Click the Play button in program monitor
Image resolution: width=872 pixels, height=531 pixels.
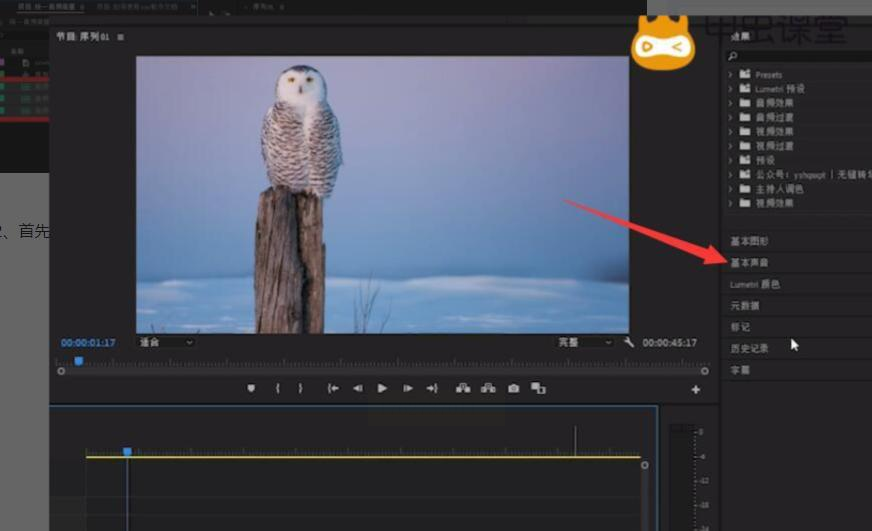coord(382,388)
